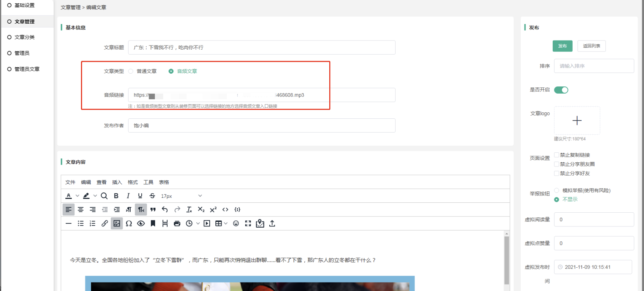This screenshot has height=291, width=644.
Task: Select 普通文章 article type
Action: coord(142,71)
